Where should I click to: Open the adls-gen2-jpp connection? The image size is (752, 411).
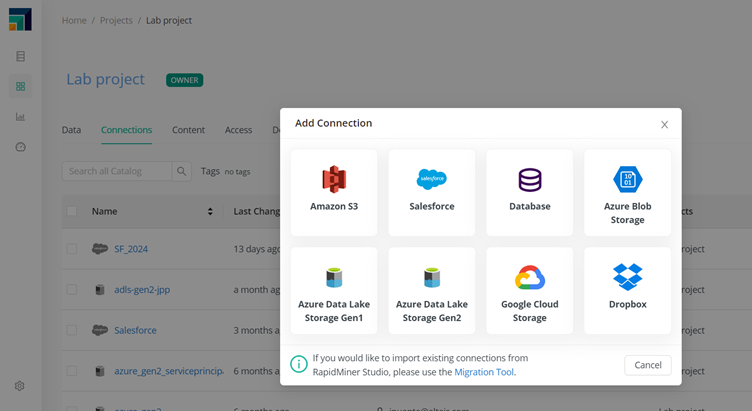coord(142,290)
